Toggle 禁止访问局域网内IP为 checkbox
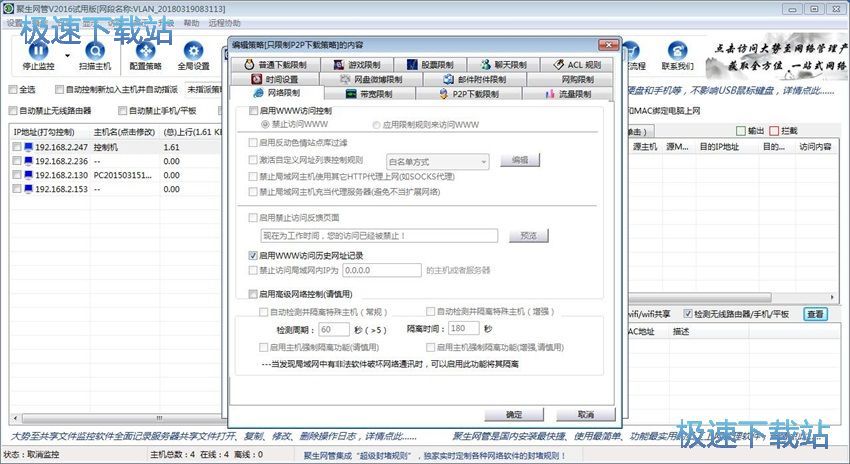 253,270
